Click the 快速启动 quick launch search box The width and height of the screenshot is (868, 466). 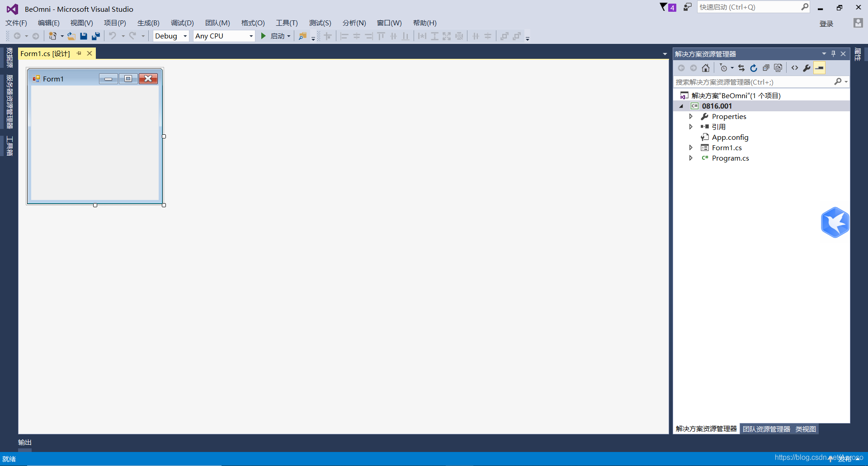coord(754,7)
